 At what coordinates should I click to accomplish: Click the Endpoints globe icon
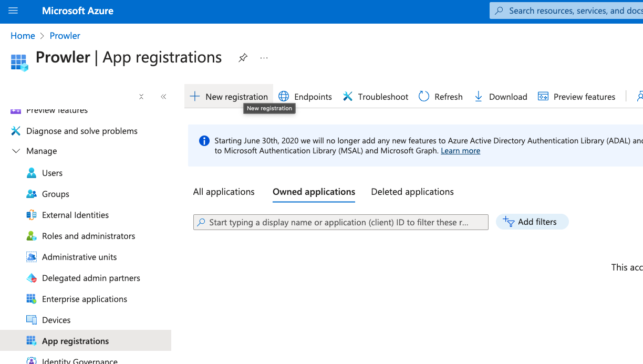[284, 96]
